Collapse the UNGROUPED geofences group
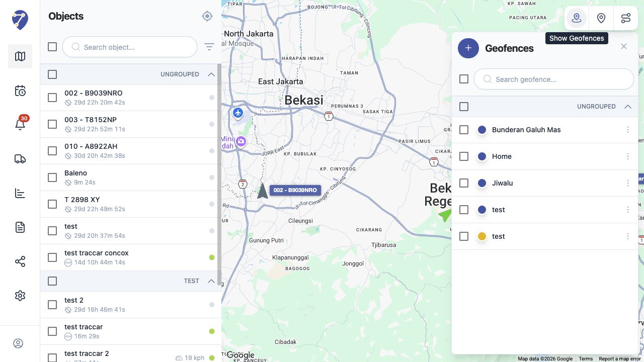This screenshot has height=362, width=644. click(x=627, y=107)
